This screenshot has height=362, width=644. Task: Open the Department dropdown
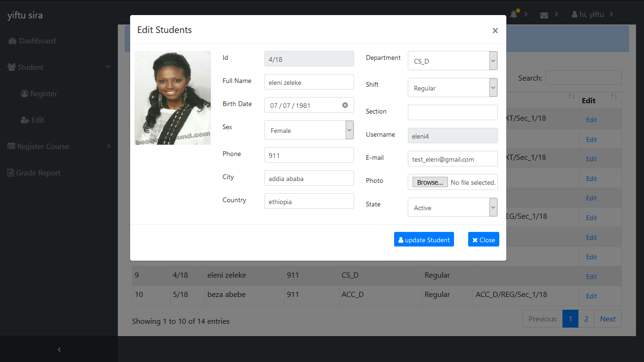point(452,61)
